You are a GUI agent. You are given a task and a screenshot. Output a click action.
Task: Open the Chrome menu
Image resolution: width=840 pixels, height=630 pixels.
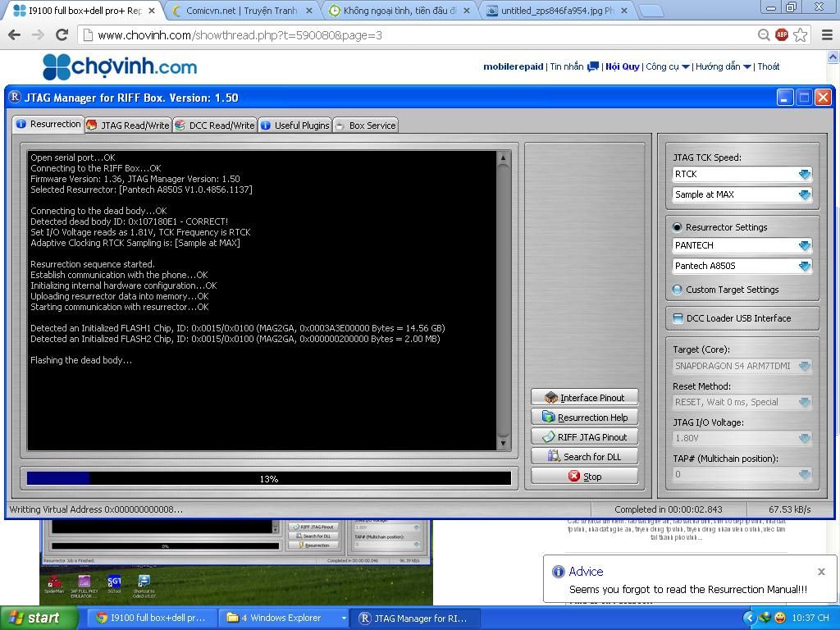[827, 35]
